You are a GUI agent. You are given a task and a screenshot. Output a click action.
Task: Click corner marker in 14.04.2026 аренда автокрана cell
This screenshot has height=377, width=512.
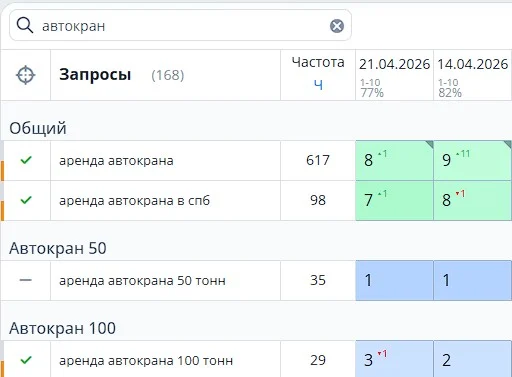tap(508, 144)
